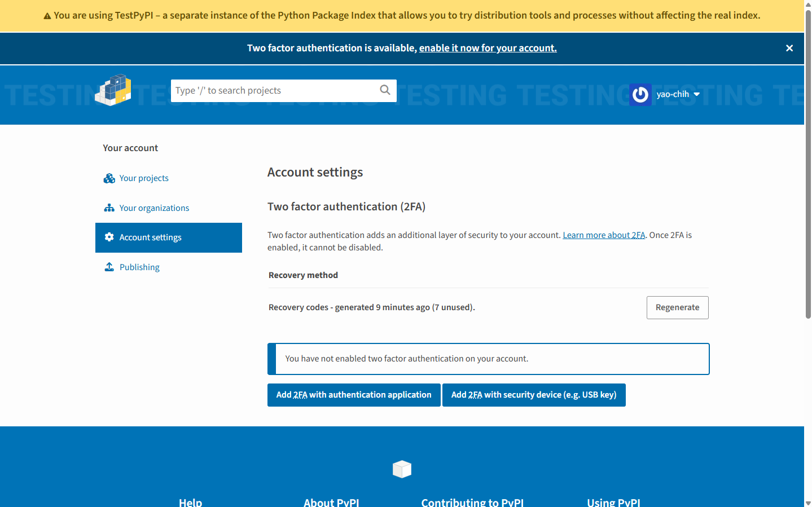
Task: Open the Learn more about 2FA link
Action: (x=604, y=235)
